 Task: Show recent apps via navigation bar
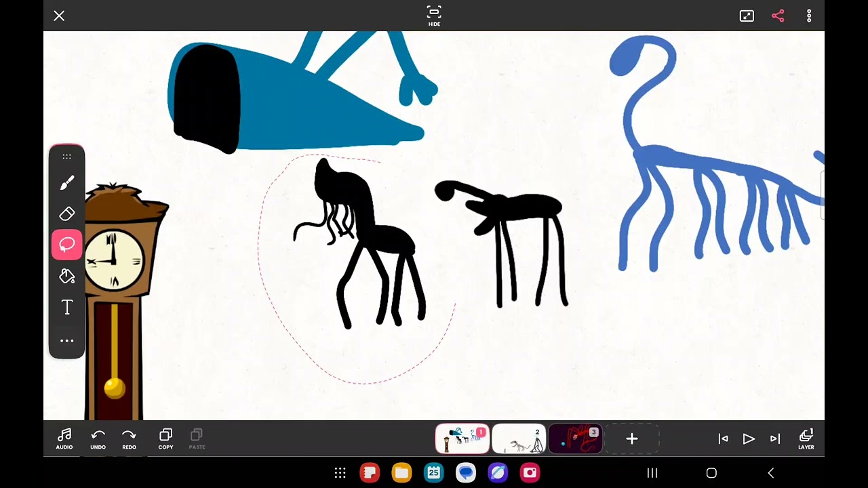pos(652,472)
